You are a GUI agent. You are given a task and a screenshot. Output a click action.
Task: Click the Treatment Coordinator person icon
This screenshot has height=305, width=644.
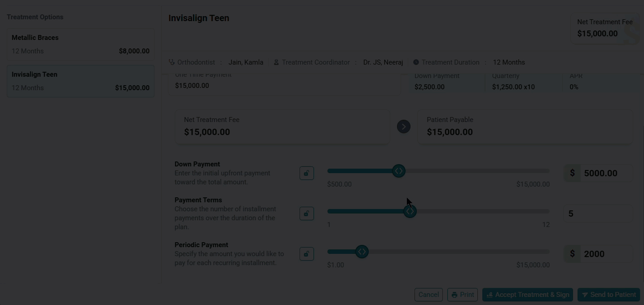click(277, 62)
